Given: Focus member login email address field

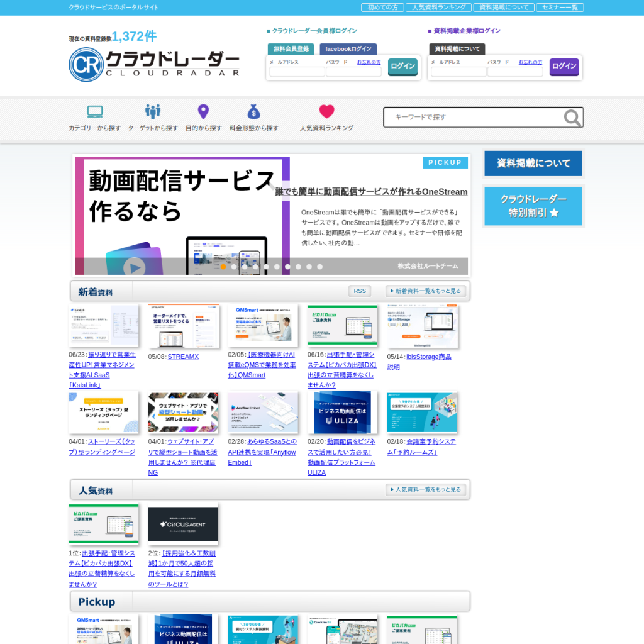Looking at the screenshot, I should point(297,72).
